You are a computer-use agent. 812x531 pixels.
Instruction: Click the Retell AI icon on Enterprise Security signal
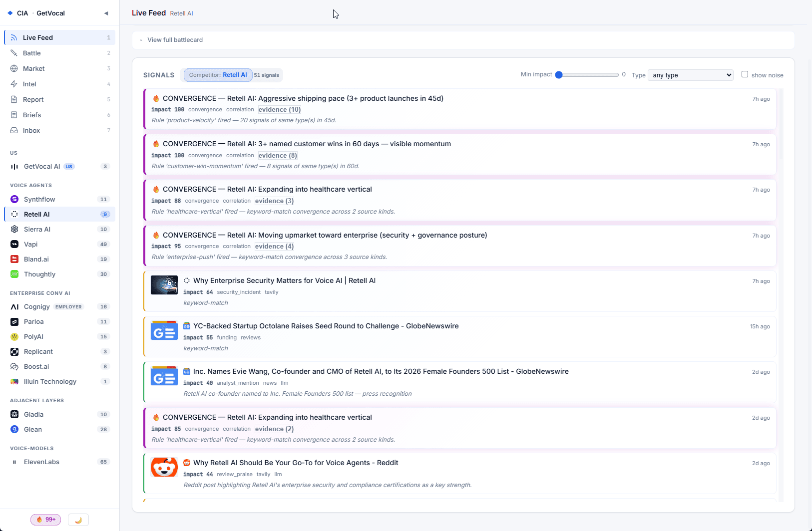click(x=187, y=280)
